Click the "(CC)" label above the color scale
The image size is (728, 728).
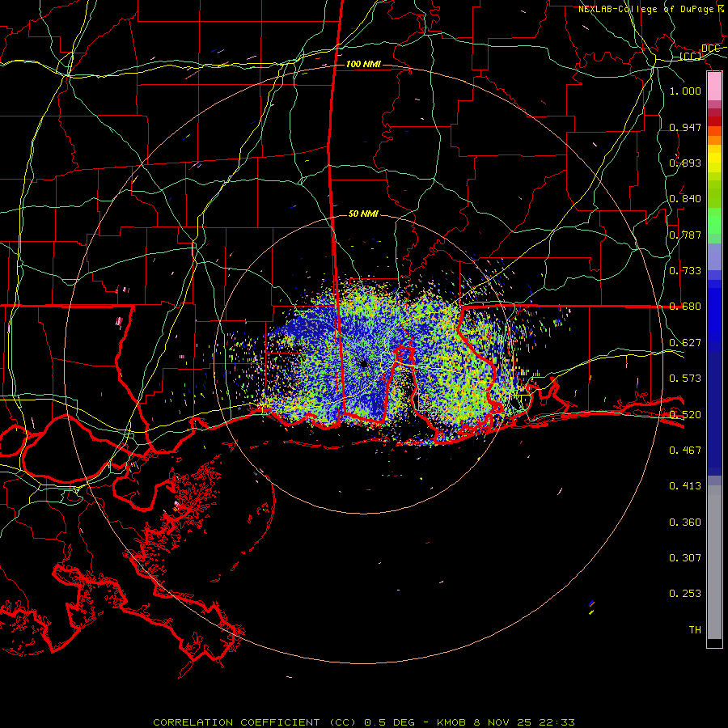[691, 57]
